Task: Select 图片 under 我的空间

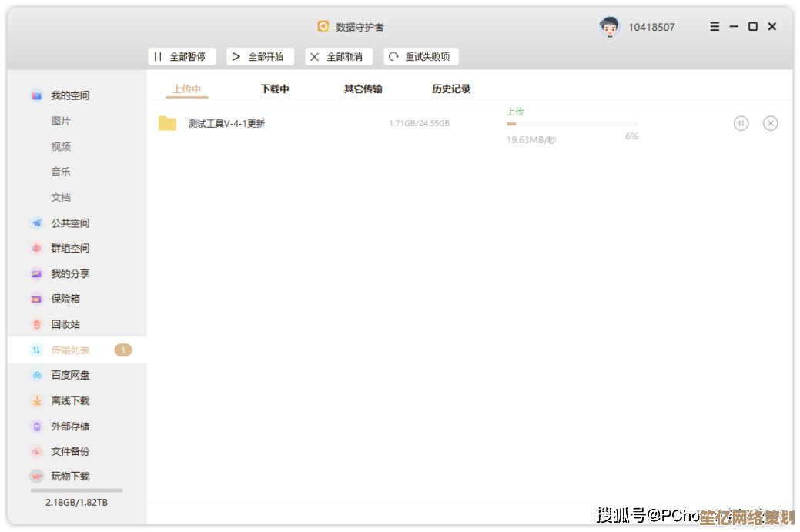Action: tap(61, 122)
